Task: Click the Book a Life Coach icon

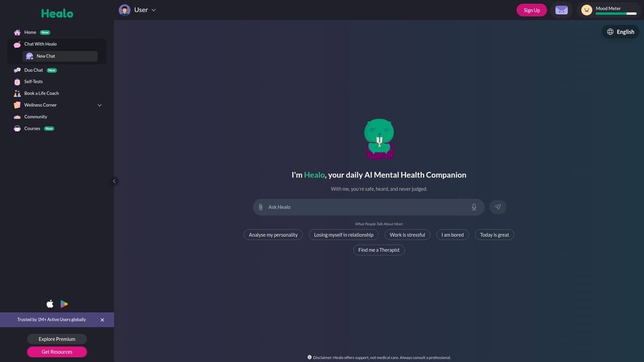Action: [x=17, y=94]
